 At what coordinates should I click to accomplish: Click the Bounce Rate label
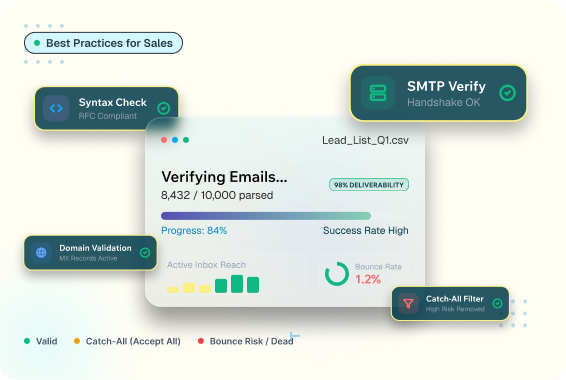point(378,267)
